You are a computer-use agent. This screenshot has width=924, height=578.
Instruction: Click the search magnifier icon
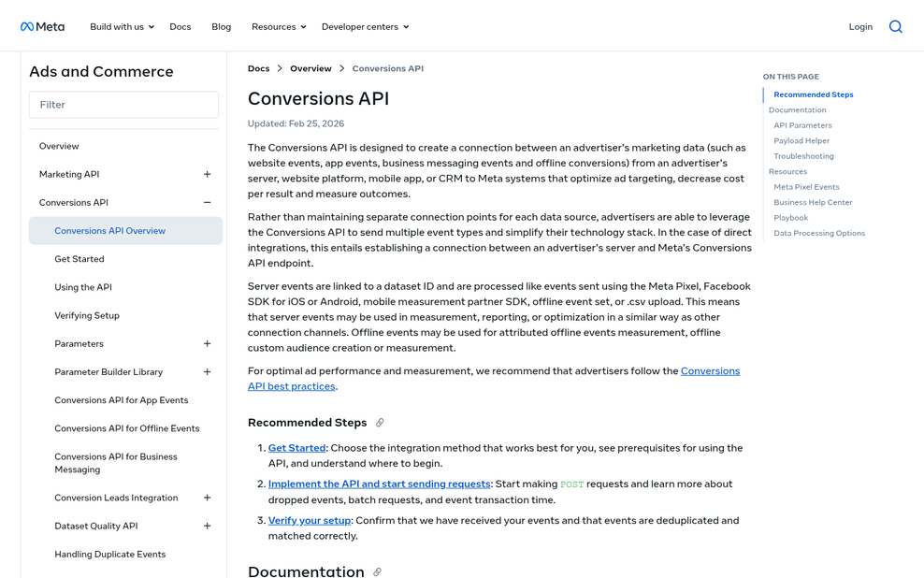[x=895, y=26]
